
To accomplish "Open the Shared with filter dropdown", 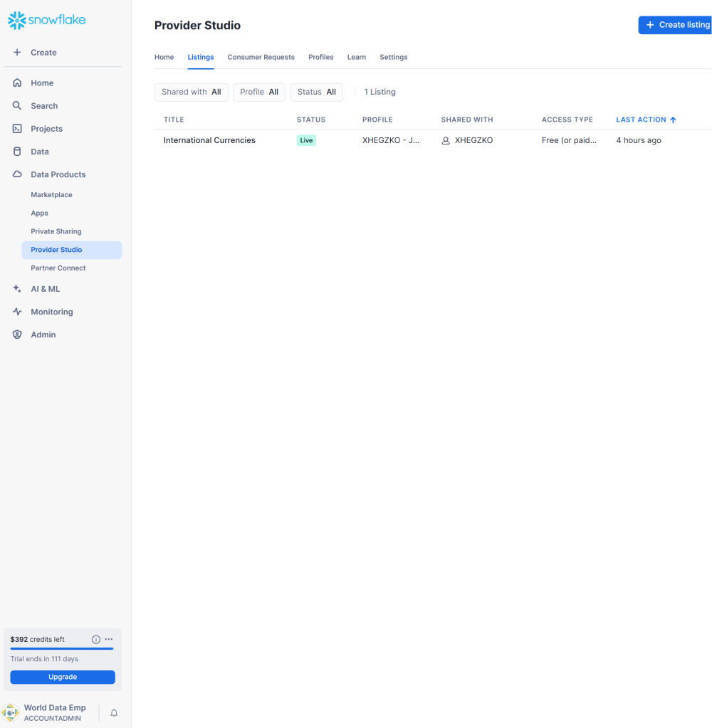I will coord(191,92).
